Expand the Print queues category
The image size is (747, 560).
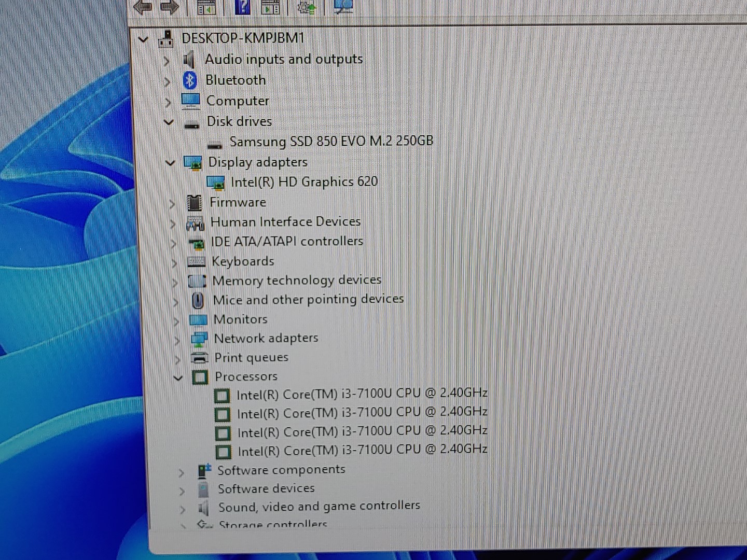tap(178, 359)
